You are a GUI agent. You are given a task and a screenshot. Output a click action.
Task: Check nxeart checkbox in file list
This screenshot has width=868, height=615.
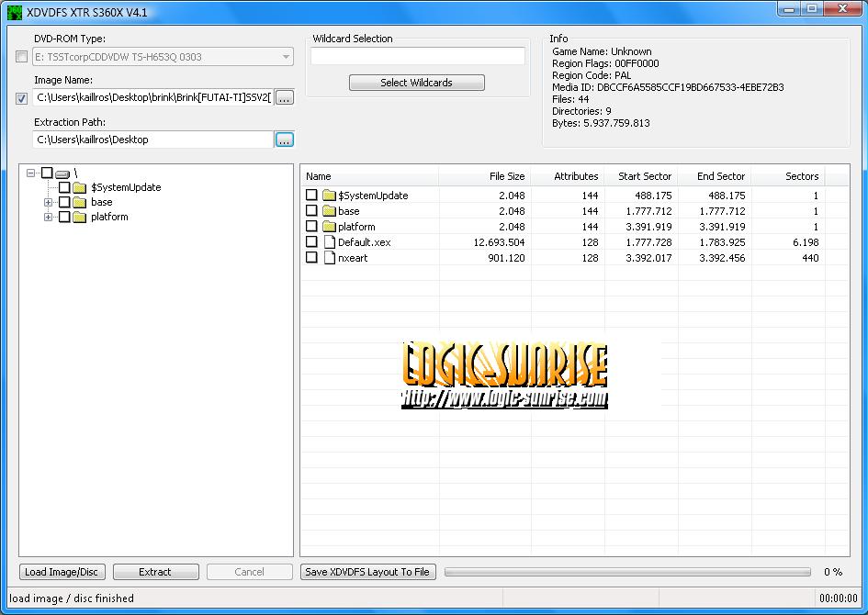click(311, 257)
